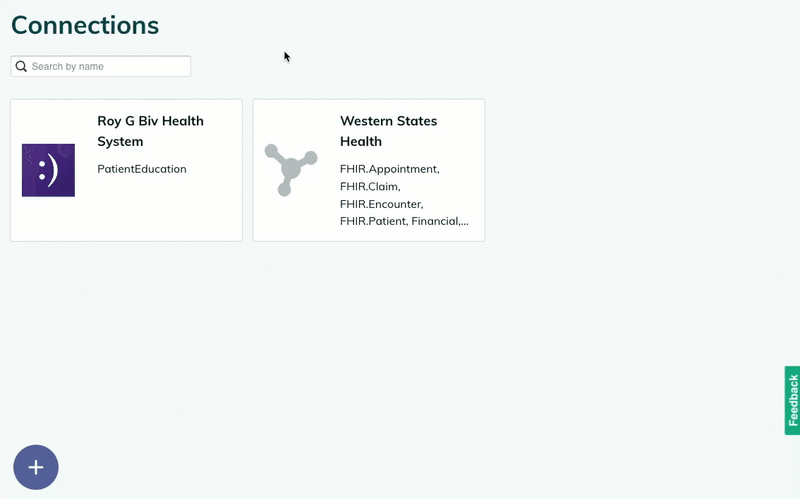
Task: Expand the truncated ellipsis after Financial
Action: [464, 222]
